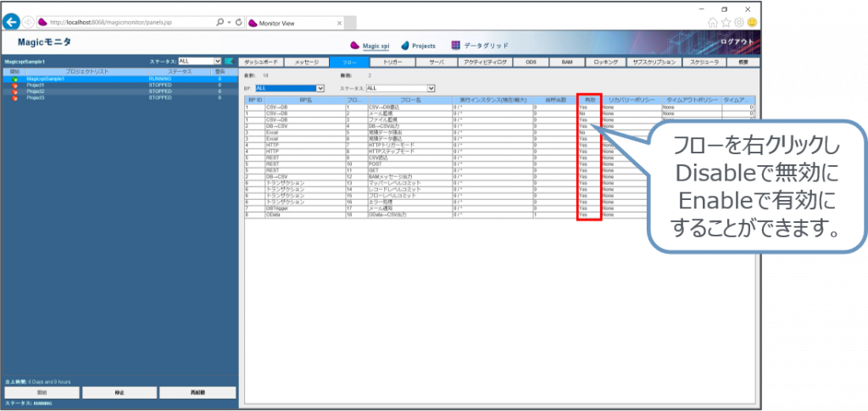Screen dimensions: 868x411
Task: Switch to the ダッシュボード tab
Action: coord(260,62)
